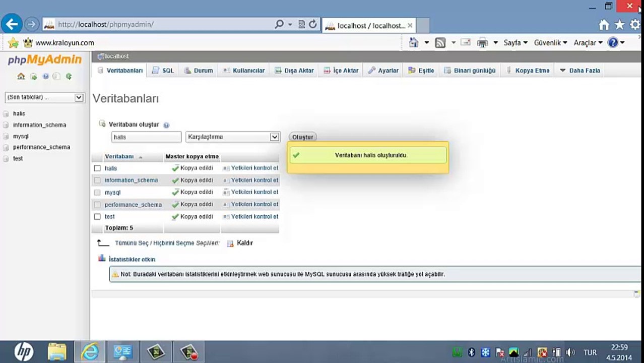Click the Oluştur button
The height and width of the screenshot is (363, 644).
(303, 137)
